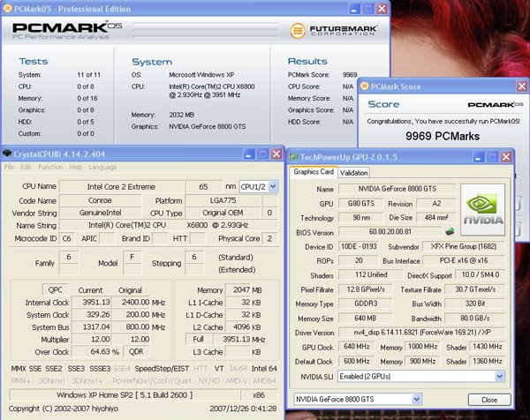The image size is (530, 420).
Task: Click the Bandwidth 80.0 GB/s field
Action: 475,318
